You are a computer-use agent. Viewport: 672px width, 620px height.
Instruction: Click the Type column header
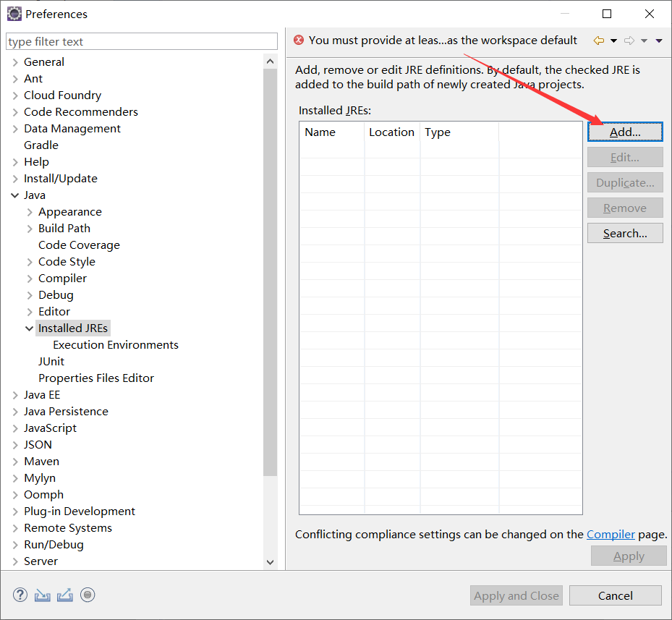tap(459, 132)
